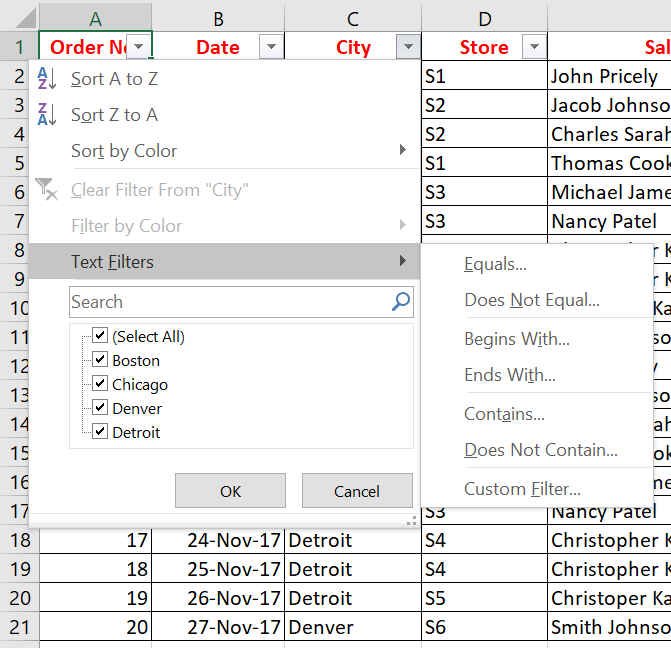Select the Contains... filter option

click(504, 414)
